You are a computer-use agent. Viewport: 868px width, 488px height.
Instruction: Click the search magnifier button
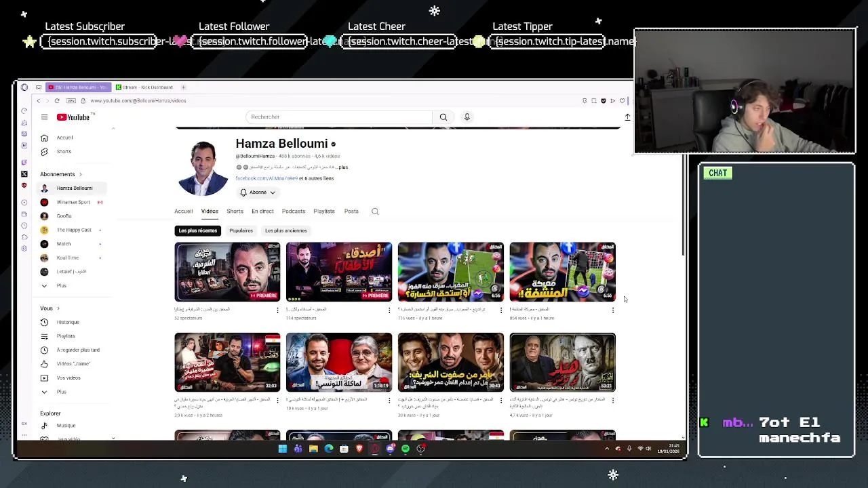coord(443,117)
